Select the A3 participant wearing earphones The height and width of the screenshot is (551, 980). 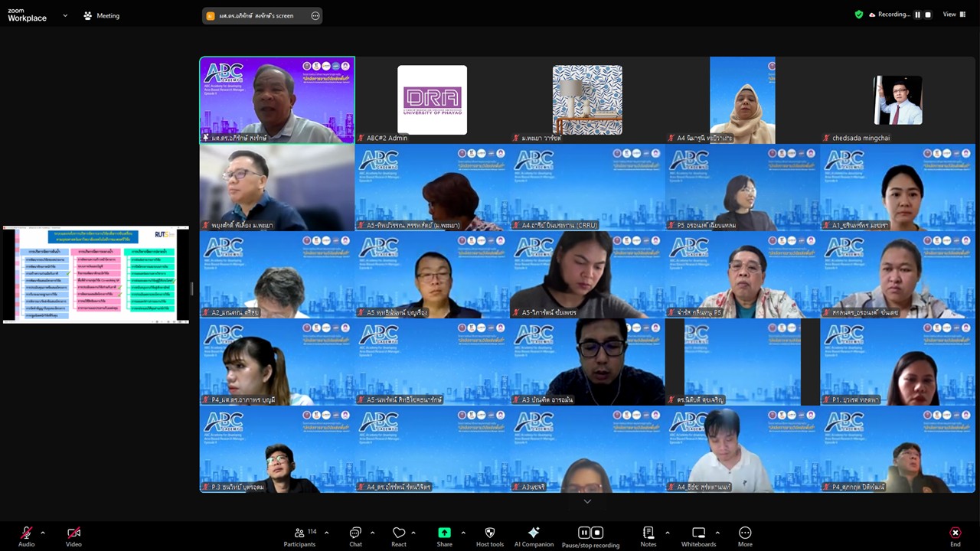pyautogui.click(x=587, y=362)
